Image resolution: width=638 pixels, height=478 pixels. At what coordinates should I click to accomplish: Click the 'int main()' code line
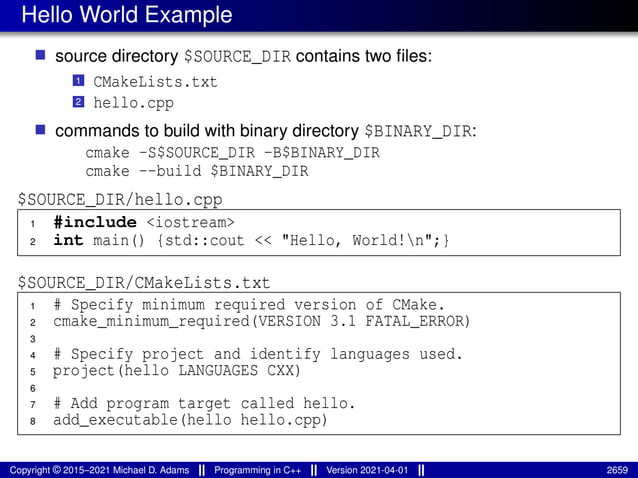(251, 240)
